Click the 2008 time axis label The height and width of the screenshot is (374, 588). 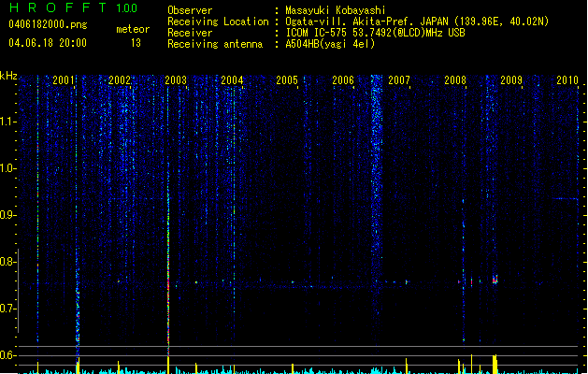[455, 79]
